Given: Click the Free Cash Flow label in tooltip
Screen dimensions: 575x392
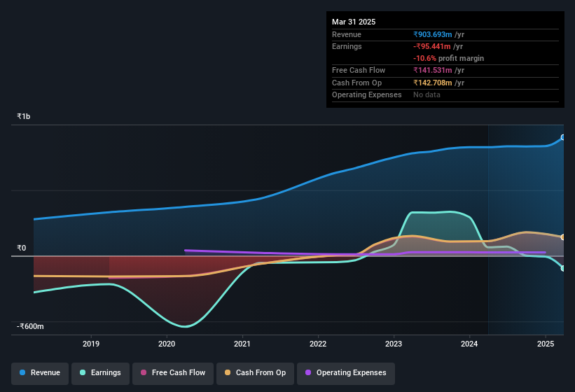Looking at the screenshot, I should point(359,70).
